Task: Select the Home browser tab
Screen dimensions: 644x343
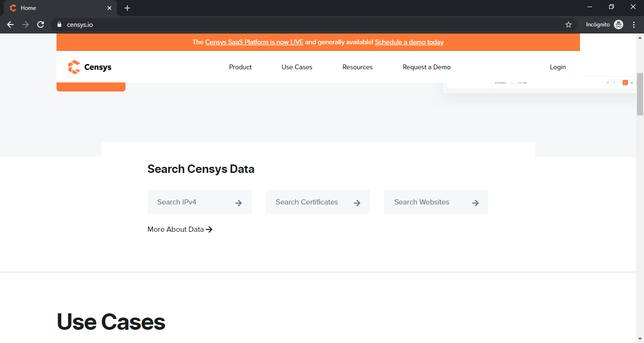Action: pyautogui.click(x=59, y=8)
